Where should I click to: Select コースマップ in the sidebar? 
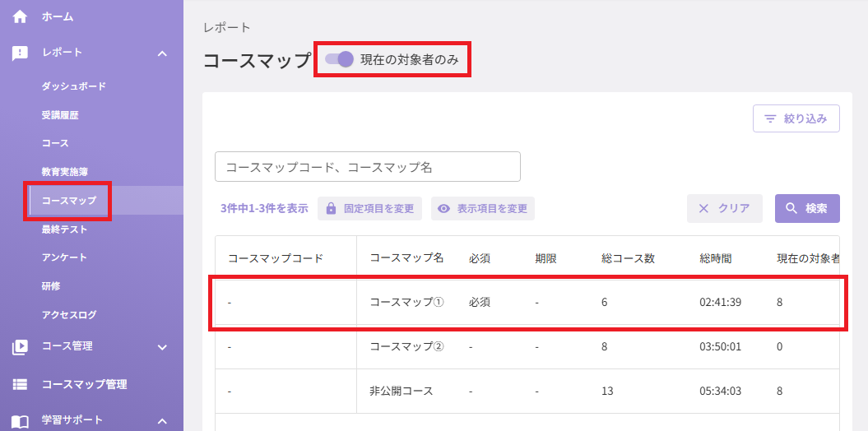(x=68, y=201)
